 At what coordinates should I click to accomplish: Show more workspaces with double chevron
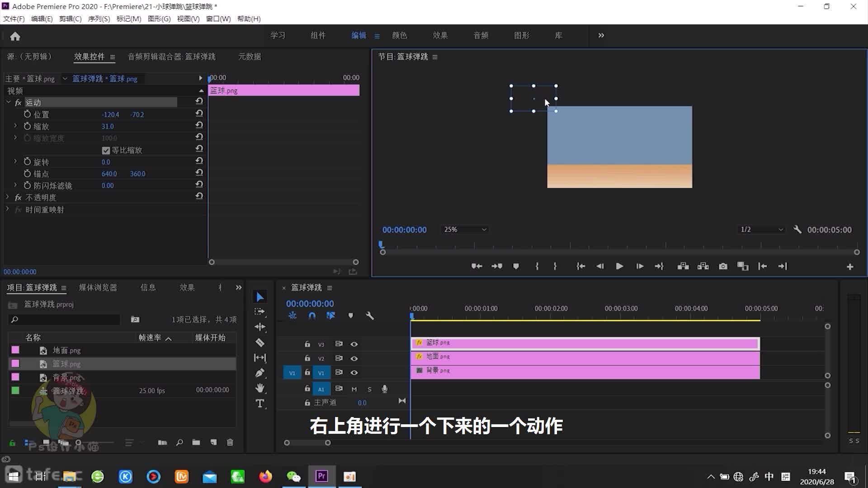click(601, 35)
